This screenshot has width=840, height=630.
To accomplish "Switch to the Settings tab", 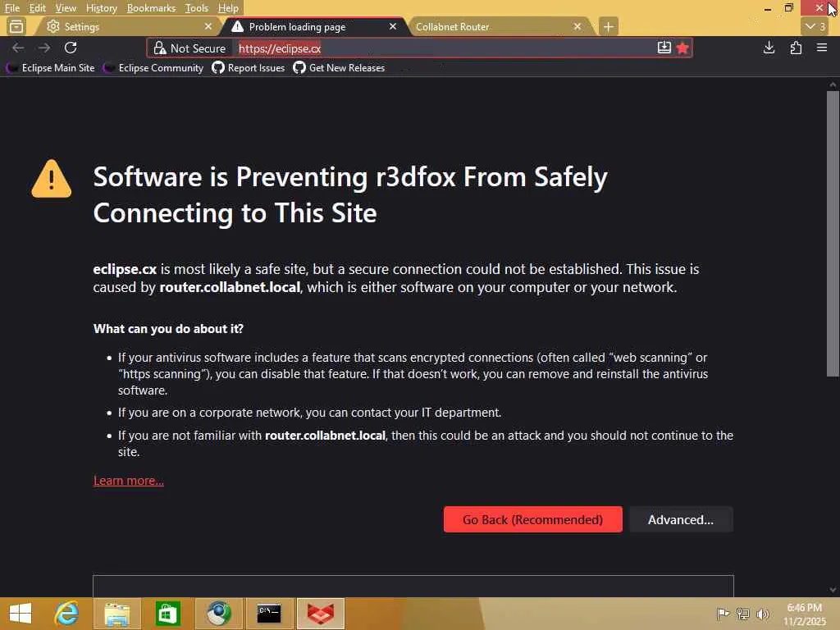I will (x=126, y=26).
